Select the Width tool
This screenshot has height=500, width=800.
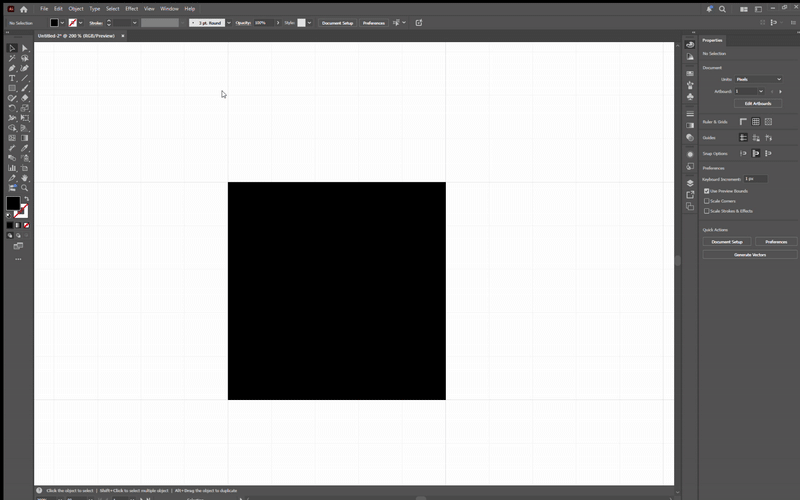12,118
